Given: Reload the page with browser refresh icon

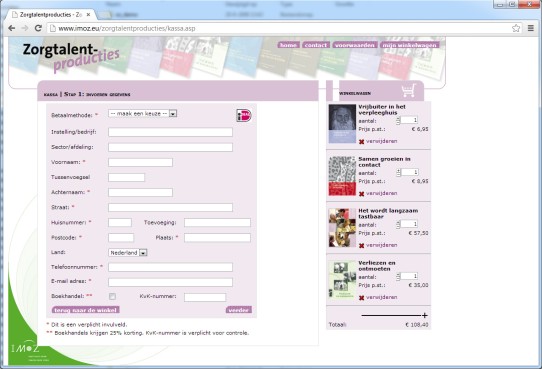Looking at the screenshot, I should pyautogui.click(x=38, y=28).
